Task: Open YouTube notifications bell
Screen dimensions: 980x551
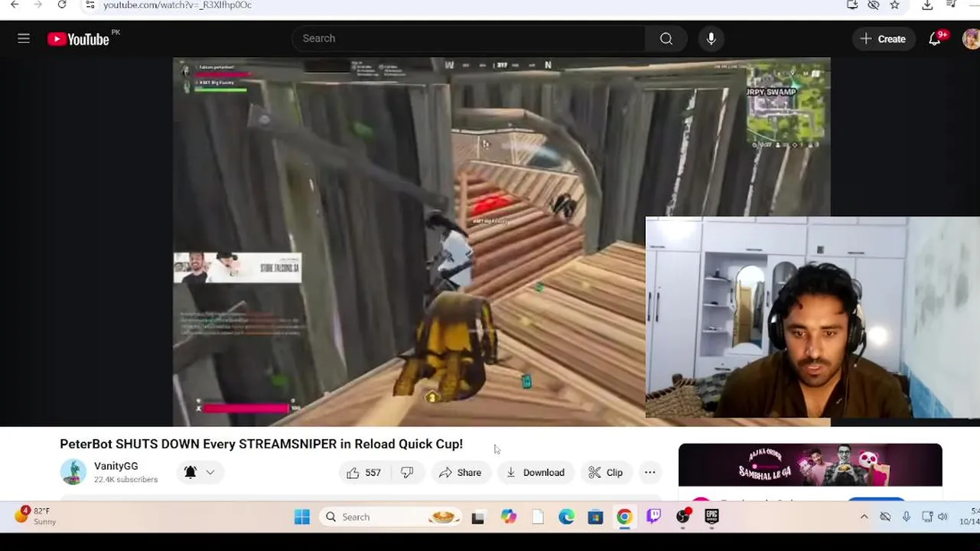Action: (x=935, y=38)
